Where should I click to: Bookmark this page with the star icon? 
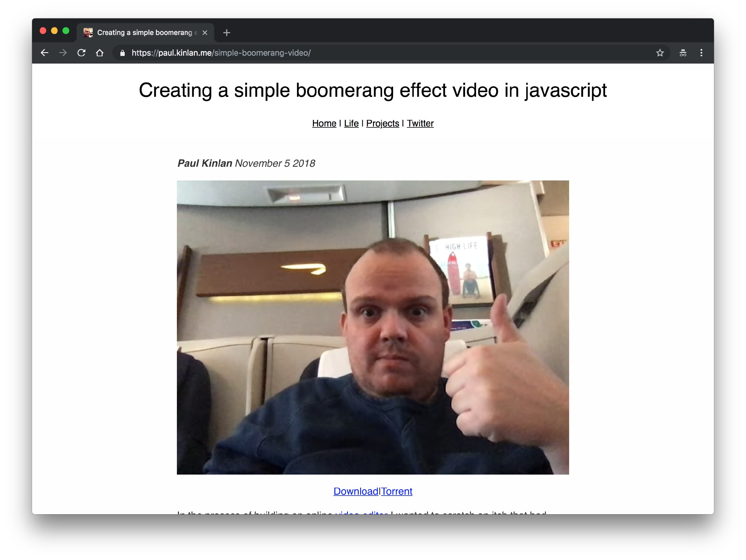tap(660, 53)
